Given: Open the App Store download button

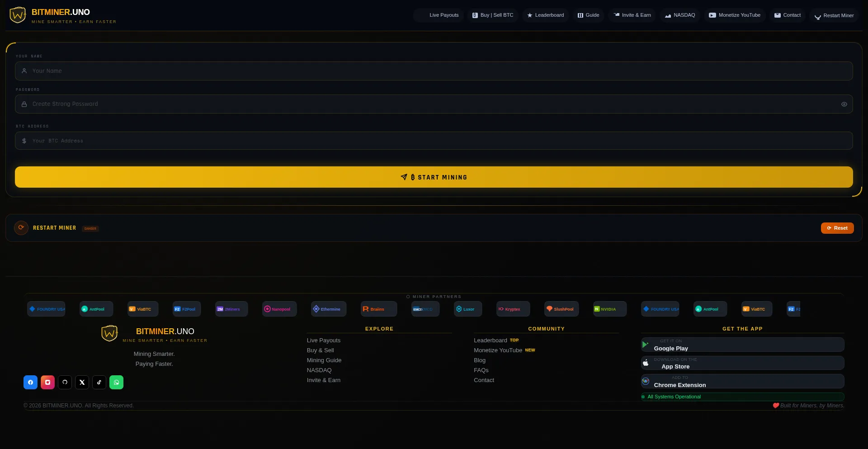Looking at the screenshot, I should [742, 363].
